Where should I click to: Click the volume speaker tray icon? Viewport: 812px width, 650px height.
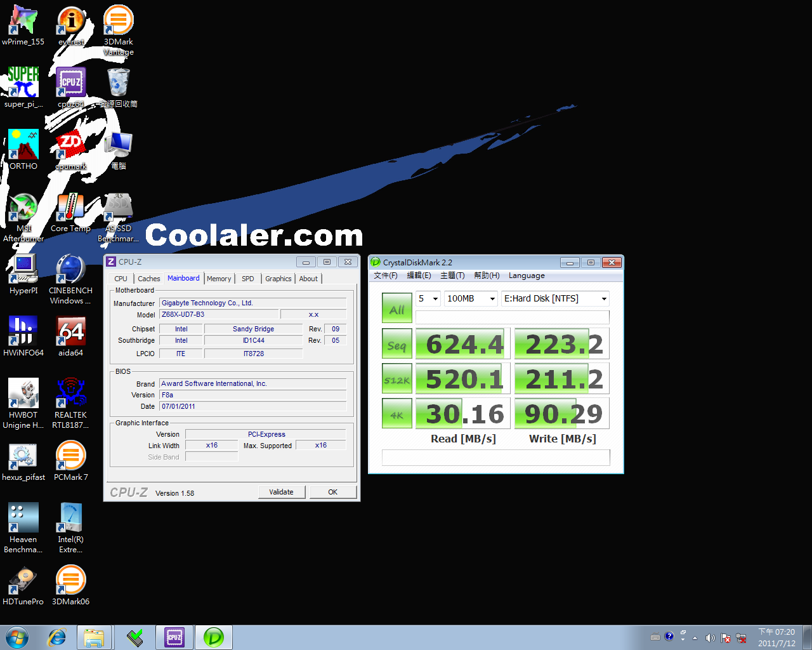click(710, 638)
